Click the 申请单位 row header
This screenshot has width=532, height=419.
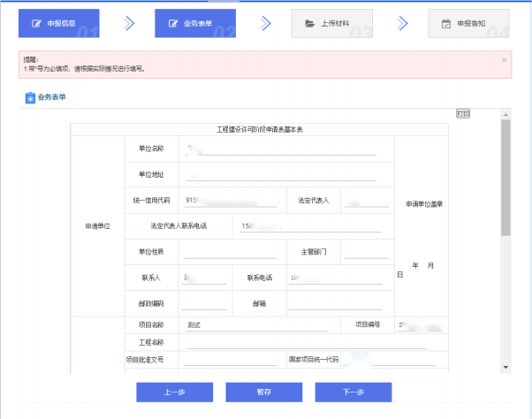point(98,226)
